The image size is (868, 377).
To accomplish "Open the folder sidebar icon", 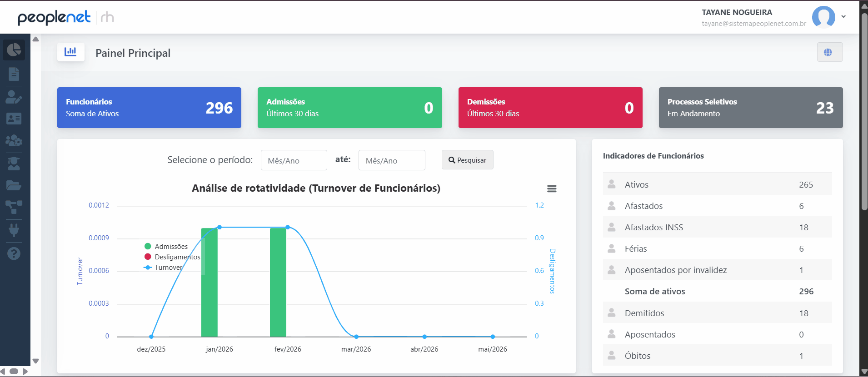I will (14, 185).
